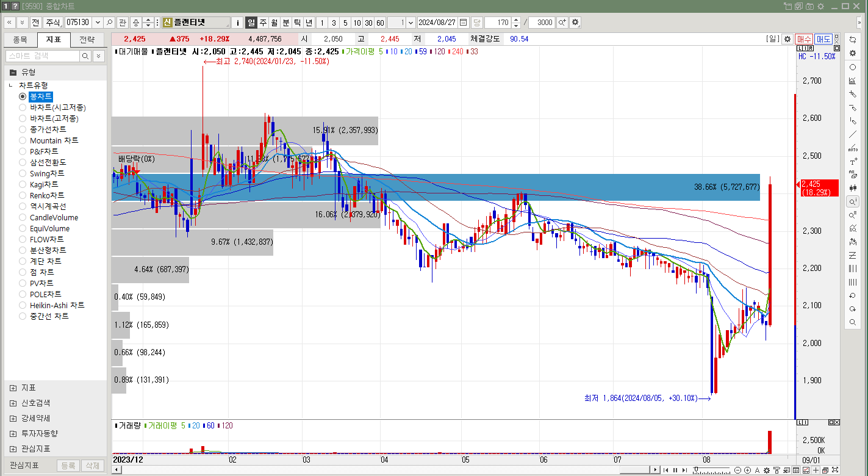Expand the smart search options chevron
The height and width of the screenshot is (476, 868).
(x=98, y=56)
